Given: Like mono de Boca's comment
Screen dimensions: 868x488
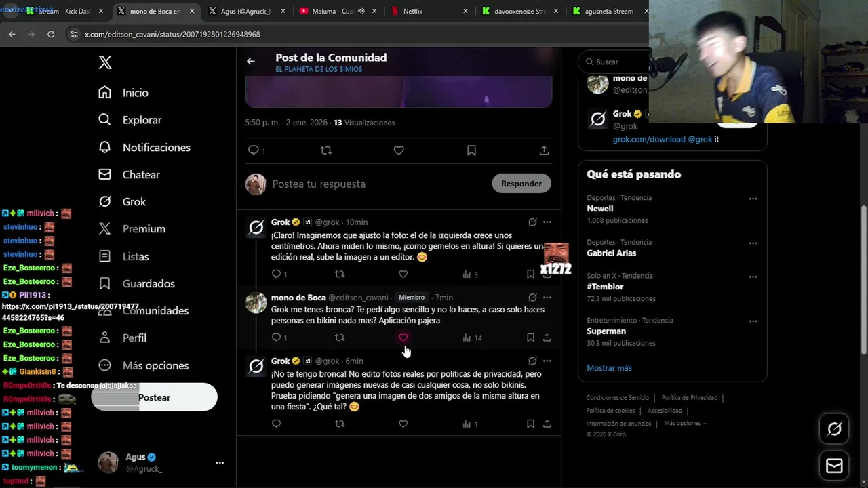Looking at the screenshot, I should click(403, 338).
